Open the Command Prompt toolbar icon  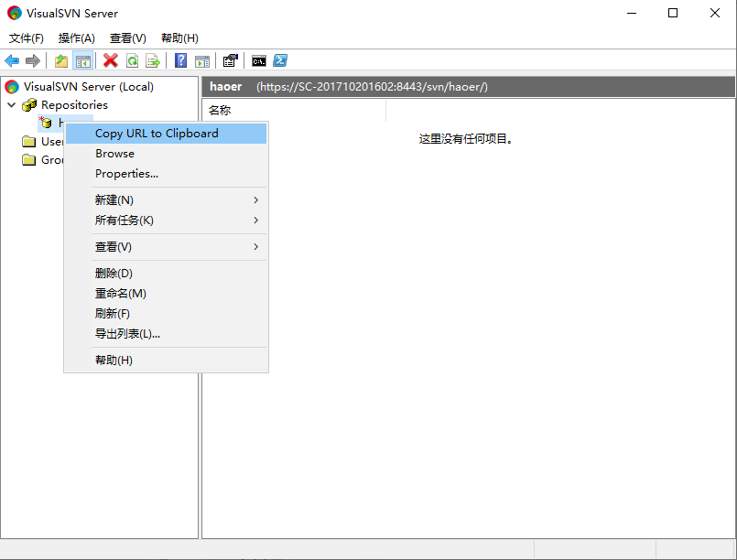point(258,60)
